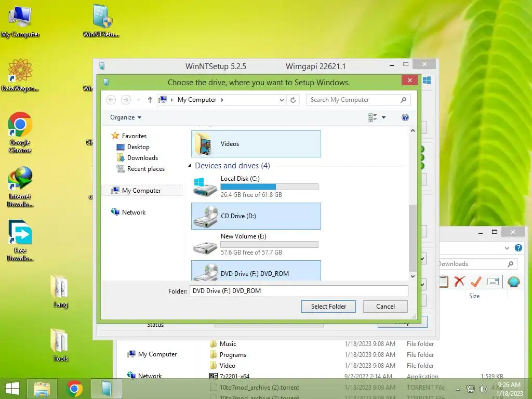Click the Cancel button
This screenshot has height=399, width=532.
coord(385,307)
